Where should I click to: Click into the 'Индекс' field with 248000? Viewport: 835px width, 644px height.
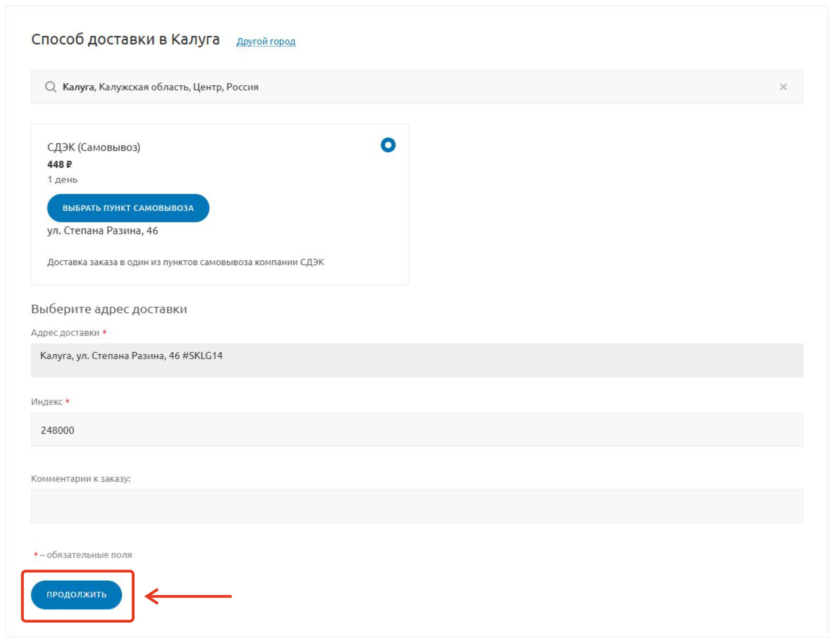click(x=417, y=430)
